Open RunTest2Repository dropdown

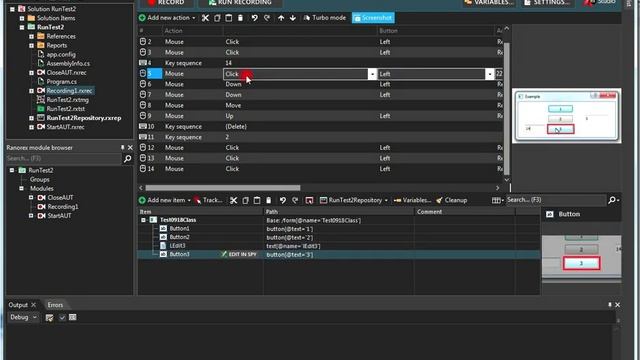pos(353,200)
